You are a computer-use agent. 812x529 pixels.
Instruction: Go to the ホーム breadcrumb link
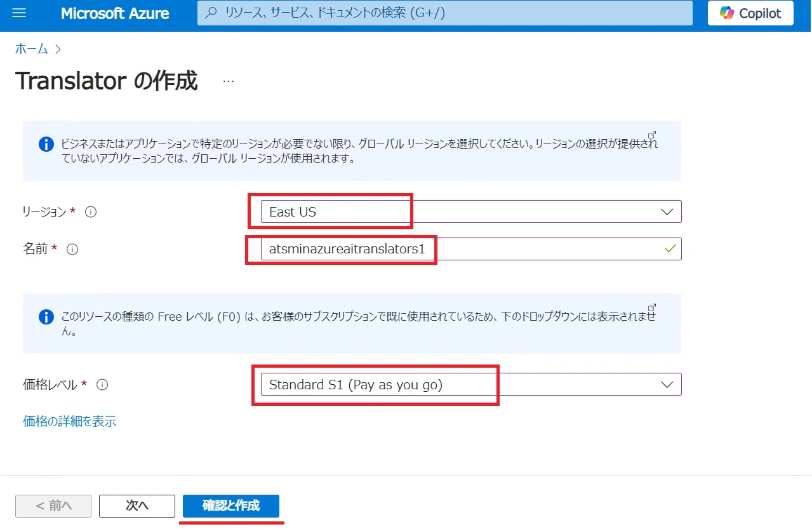coord(32,49)
